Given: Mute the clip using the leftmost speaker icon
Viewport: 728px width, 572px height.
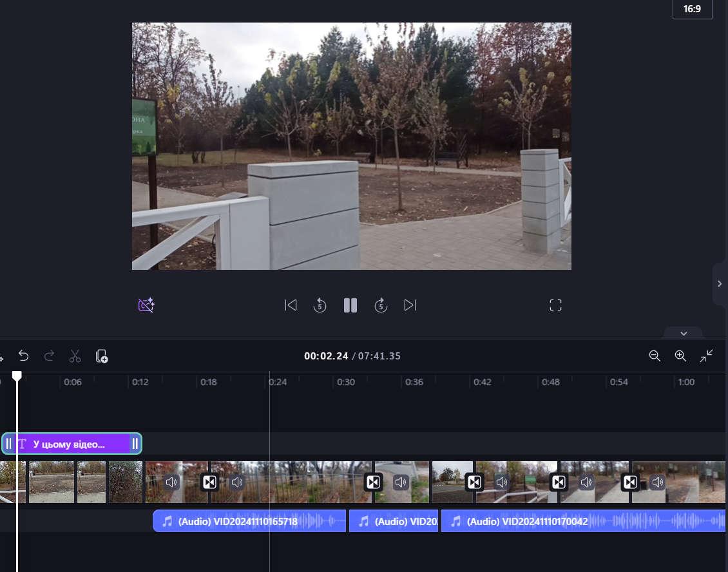Looking at the screenshot, I should (172, 482).
